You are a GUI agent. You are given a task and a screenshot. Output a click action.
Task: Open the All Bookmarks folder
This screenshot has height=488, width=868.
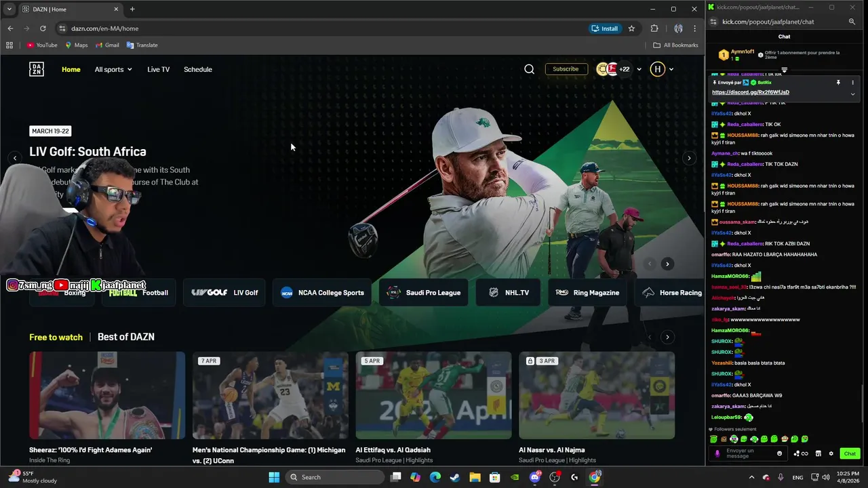[x=675, y=45]
